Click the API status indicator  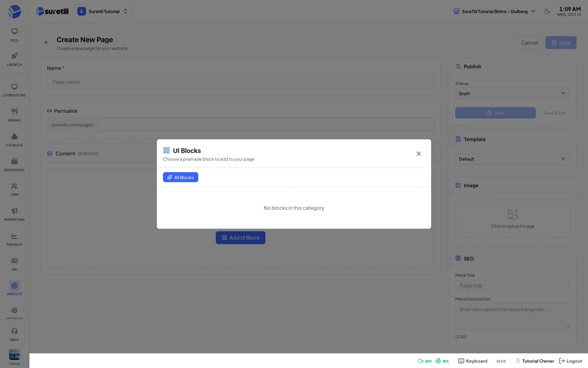click(x=425, y=361)
